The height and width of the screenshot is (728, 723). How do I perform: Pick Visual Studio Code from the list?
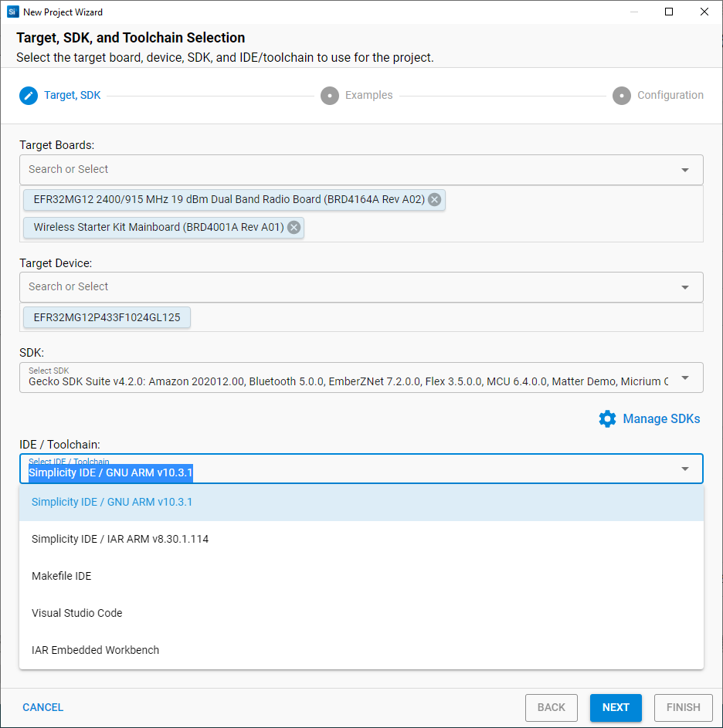point(77,613)
